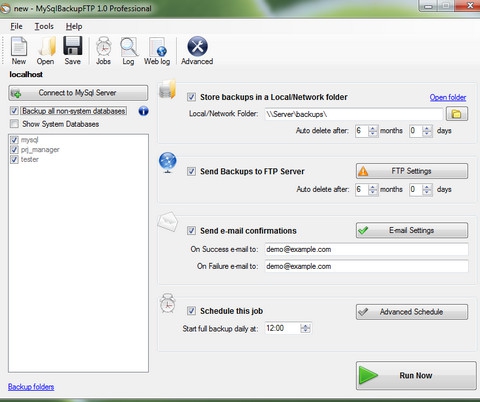Click FTP days value 0 field
Image resolution: width=480 pixels, height=402 pixels.
(415, 189)
